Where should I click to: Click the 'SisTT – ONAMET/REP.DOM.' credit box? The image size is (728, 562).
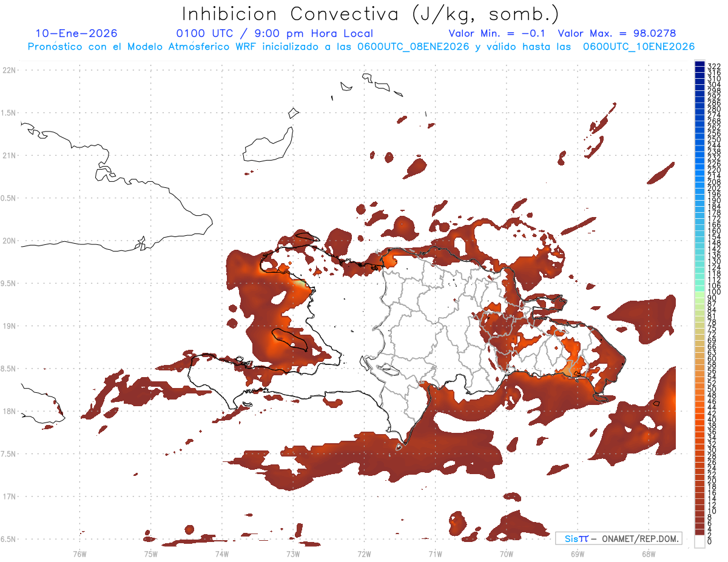(619, 538)
